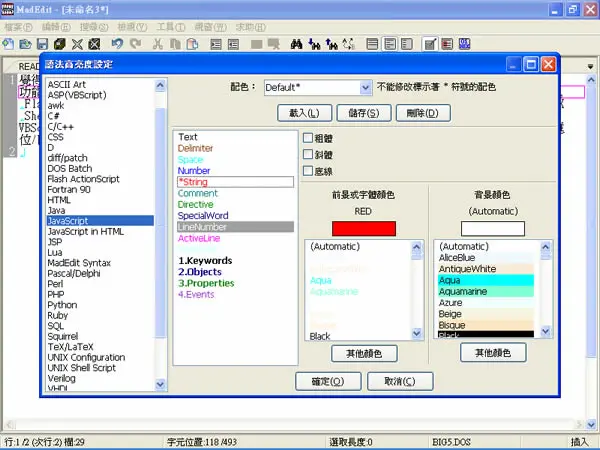Toggle the 底線 underline checkbox
The height and width of the screenshot is (450, 600).
[308, 171]
